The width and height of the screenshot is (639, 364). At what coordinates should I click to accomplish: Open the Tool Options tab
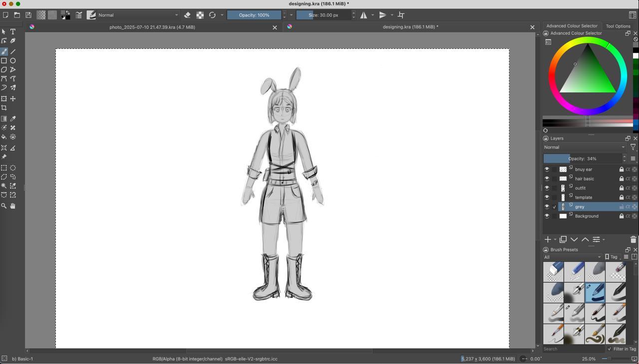[618, 26]
